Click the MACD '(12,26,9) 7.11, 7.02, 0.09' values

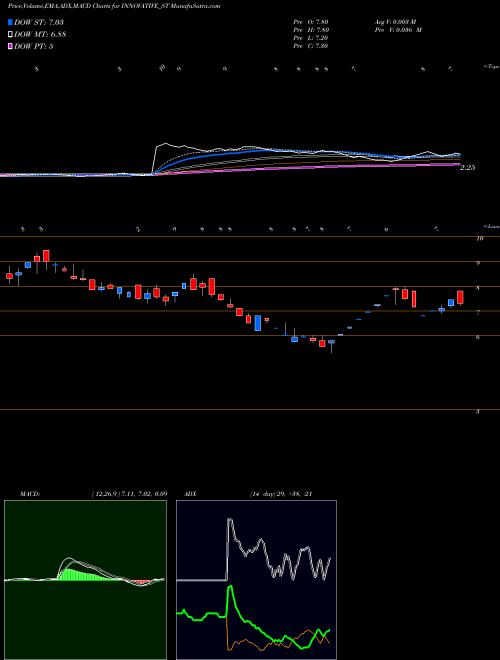click(x=129, y=494)
